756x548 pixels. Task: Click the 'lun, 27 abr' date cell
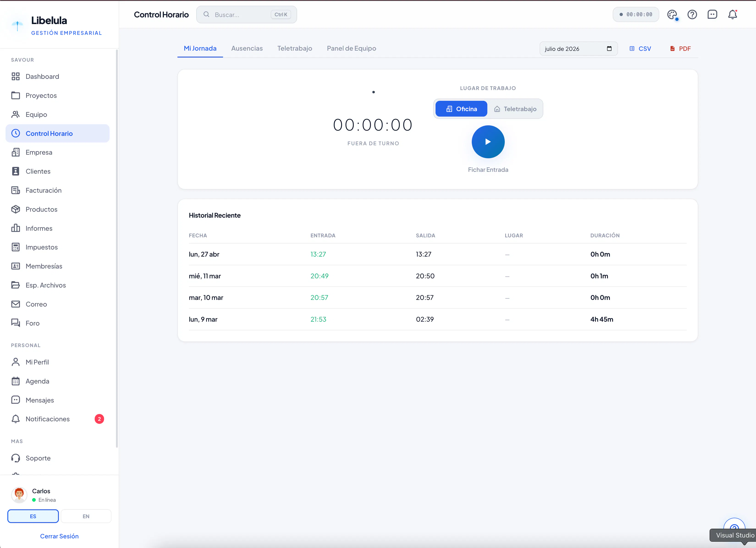pos(204,254)
